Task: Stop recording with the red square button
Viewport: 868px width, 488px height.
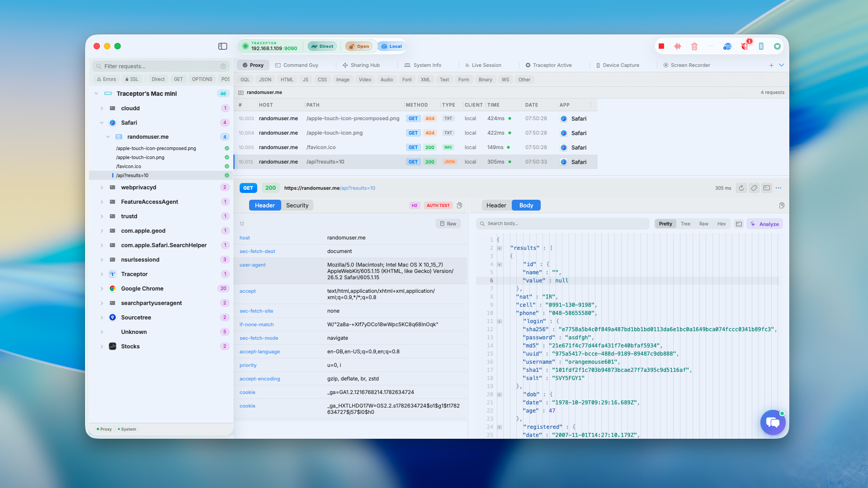Action: click(x=661, y=46)
